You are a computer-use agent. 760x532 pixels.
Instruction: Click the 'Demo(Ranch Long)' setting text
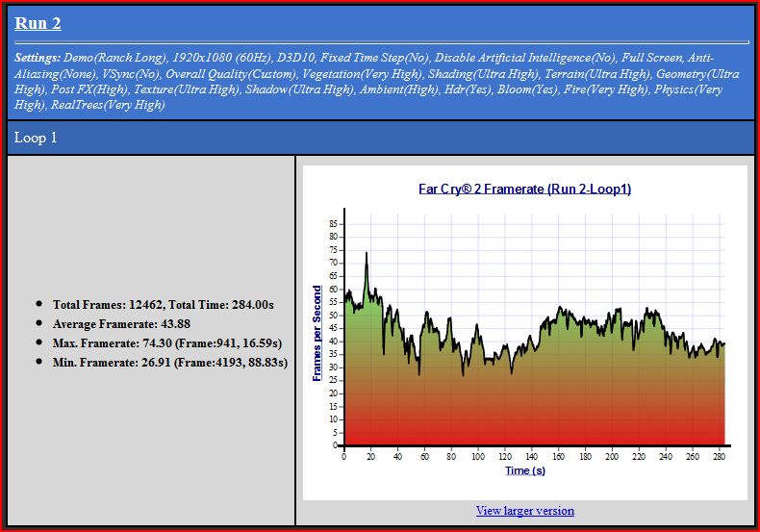[x=114, y=58]
